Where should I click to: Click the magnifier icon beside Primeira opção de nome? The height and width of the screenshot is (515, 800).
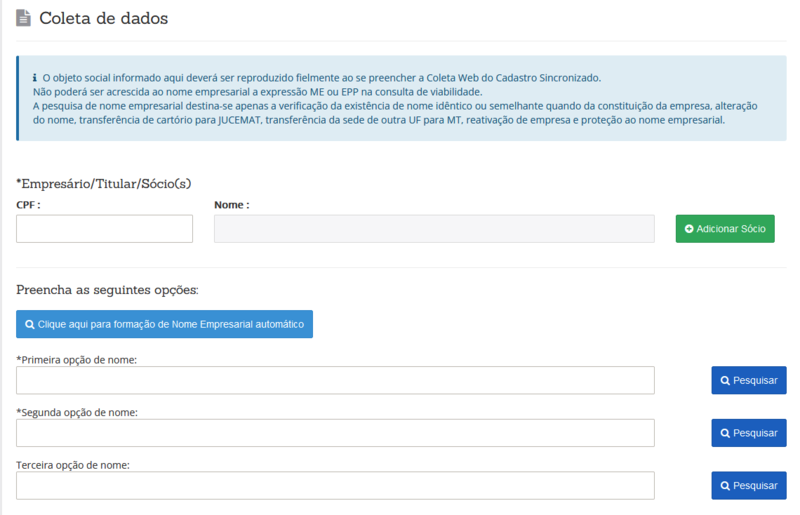pos(725,381)
